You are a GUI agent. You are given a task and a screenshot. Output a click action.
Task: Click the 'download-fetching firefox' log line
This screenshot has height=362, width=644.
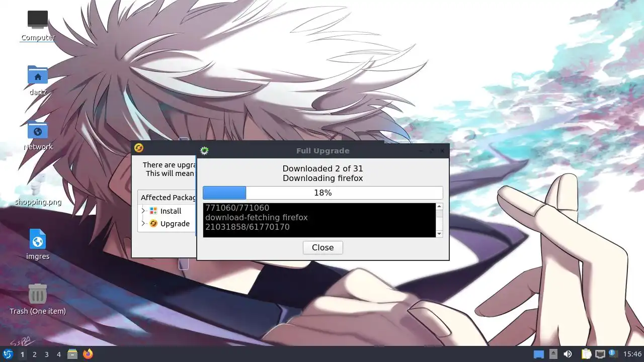(x=256, y=217)
